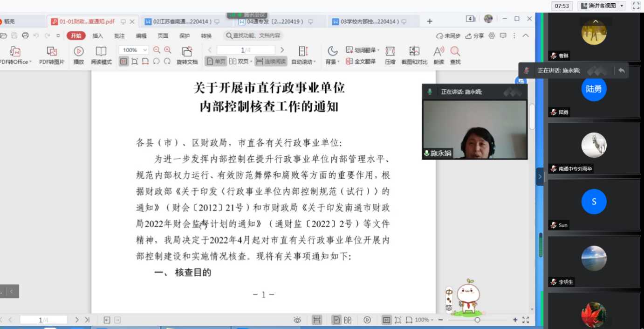Click the 分享 share button
Screen dimensions: 644x329
[475, 36]
